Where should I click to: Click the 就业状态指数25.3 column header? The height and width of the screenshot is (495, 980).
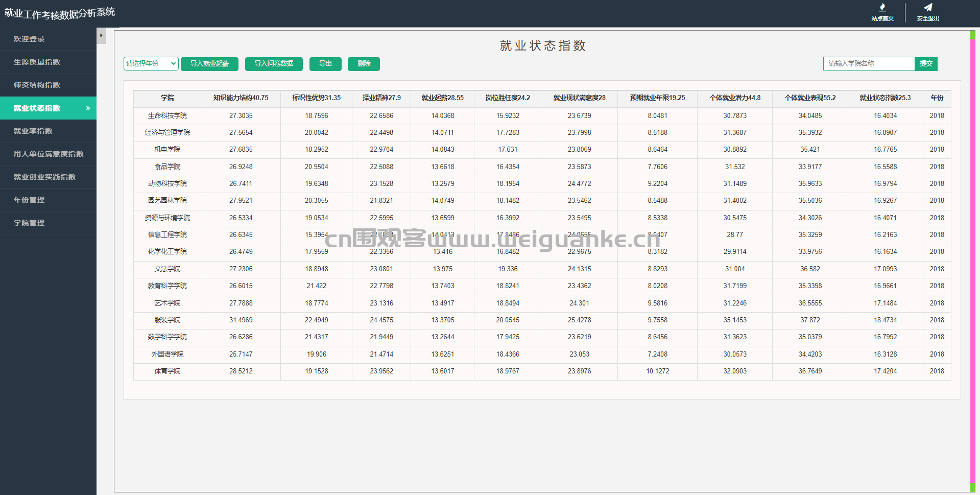coord(886,98)
